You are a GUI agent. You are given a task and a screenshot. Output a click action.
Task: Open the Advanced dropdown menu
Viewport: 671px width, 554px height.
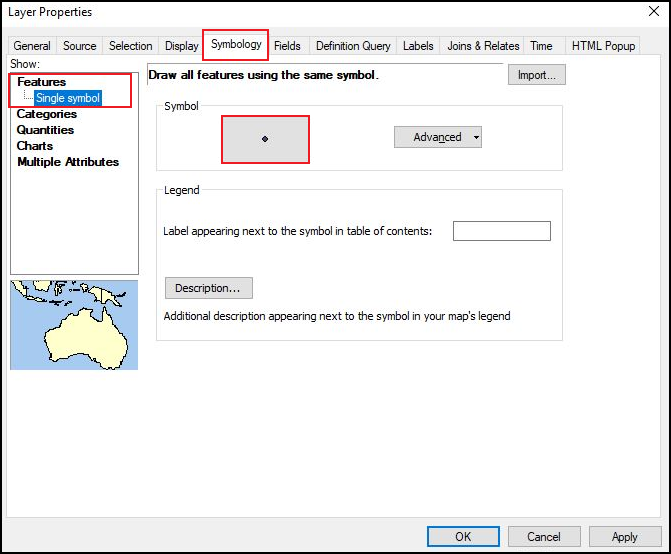pos(438,137)
